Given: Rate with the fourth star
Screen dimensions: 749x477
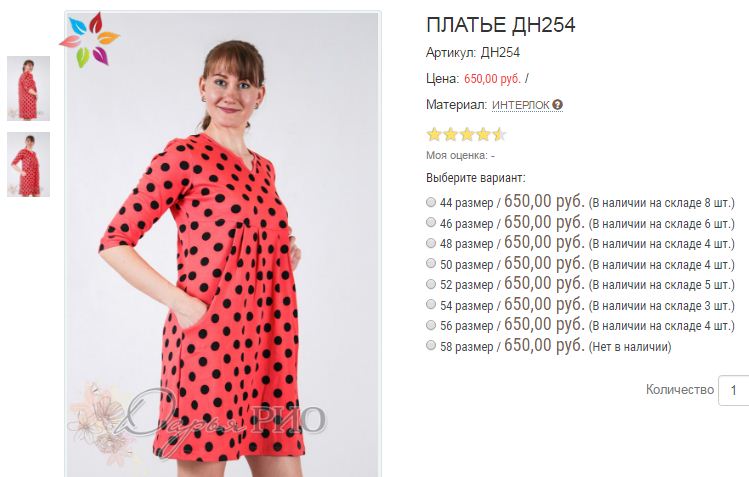Looking at the screenshot, I should [x=483, y=135].
